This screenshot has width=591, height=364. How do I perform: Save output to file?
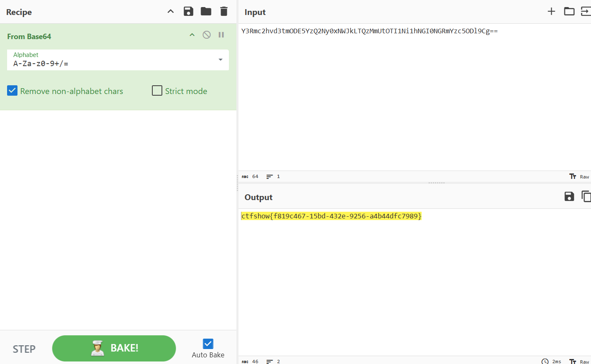tap(569, 196)
